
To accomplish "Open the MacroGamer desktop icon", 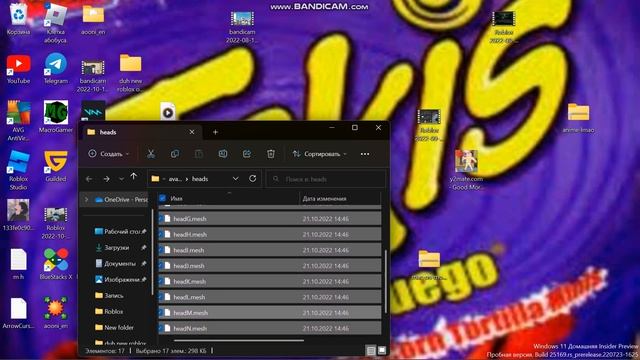I will [x=56, y=118].
